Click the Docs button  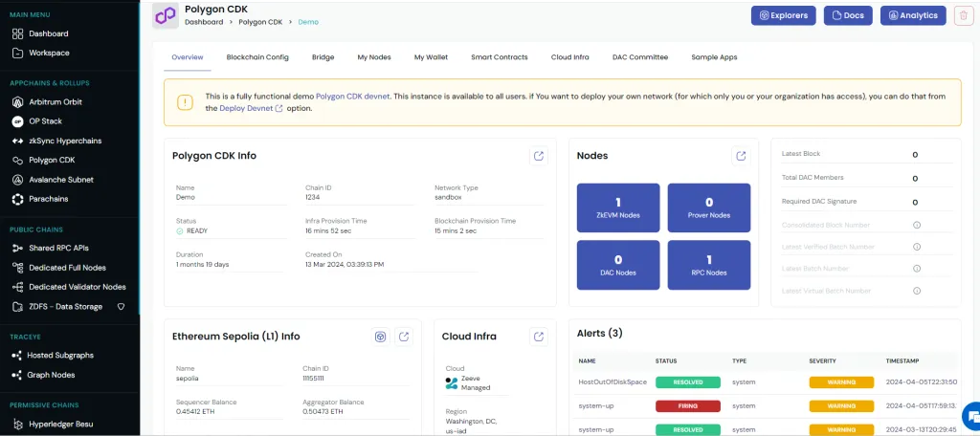click(x=848, y=15)
